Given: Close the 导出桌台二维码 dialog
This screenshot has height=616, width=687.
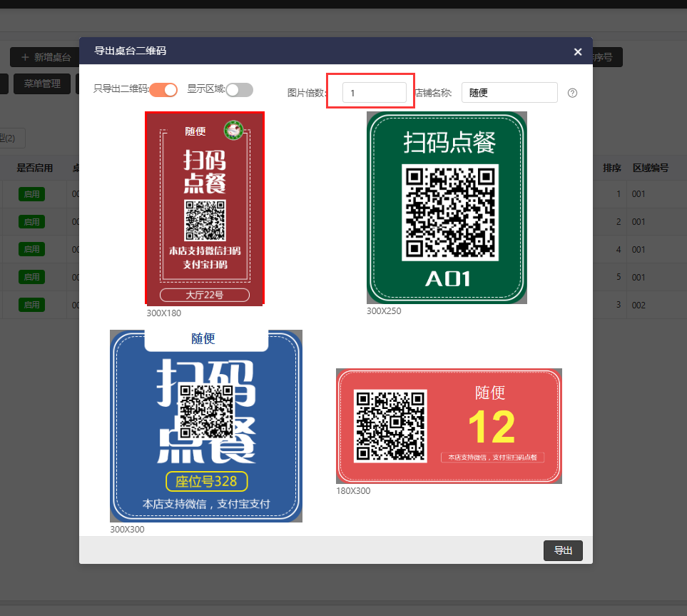Looking at the screenshot, I should click(578, 52).
